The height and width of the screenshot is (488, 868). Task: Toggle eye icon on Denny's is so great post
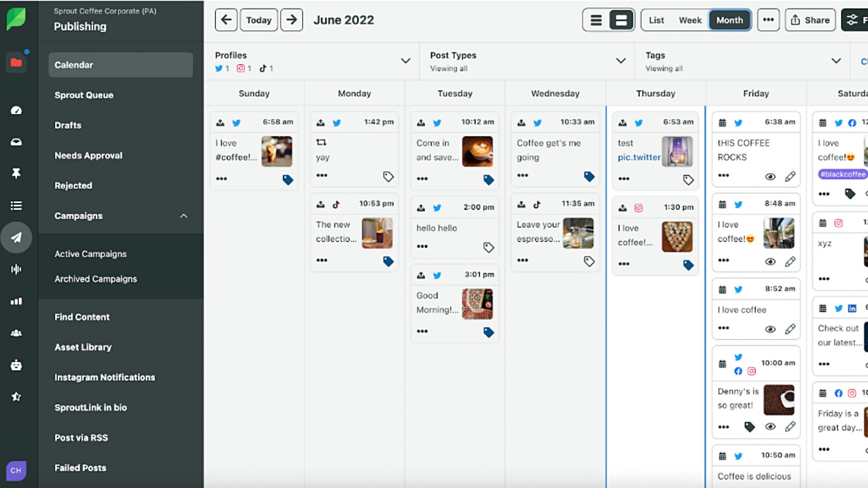(770, 427)
